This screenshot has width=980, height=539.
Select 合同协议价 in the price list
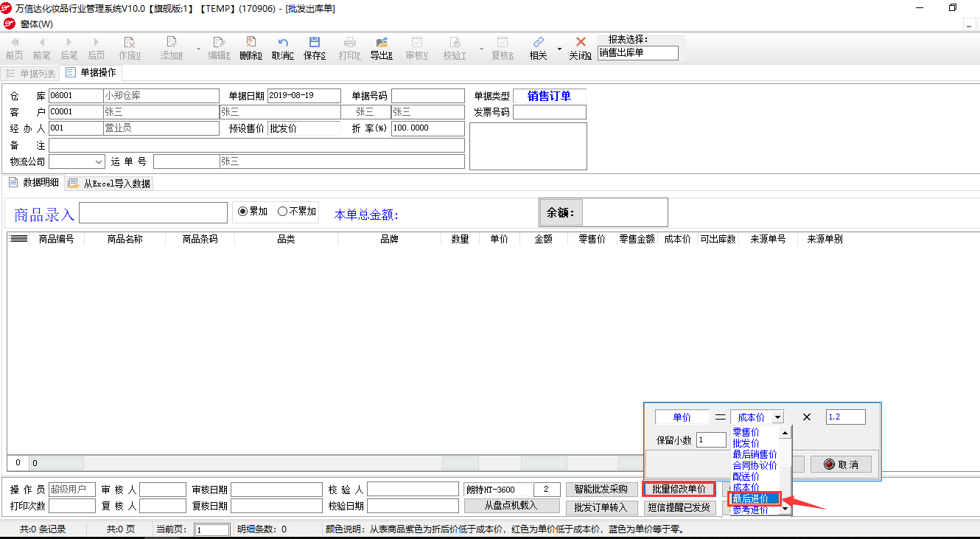[x=755, y=465]
